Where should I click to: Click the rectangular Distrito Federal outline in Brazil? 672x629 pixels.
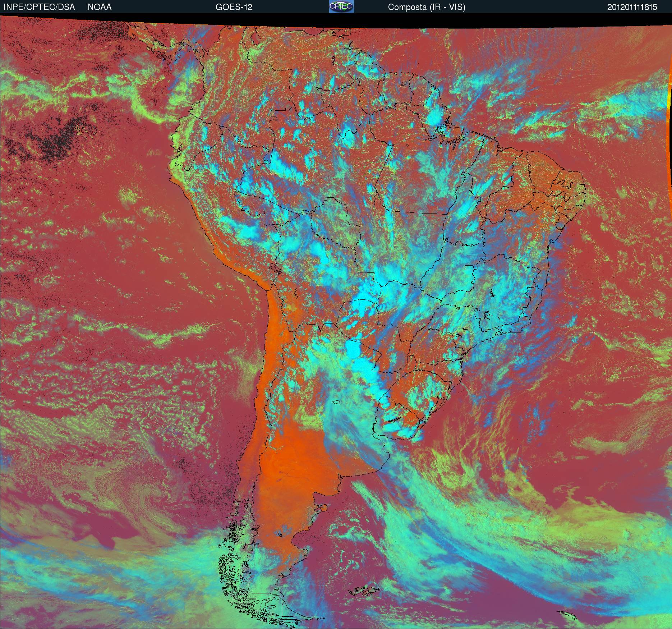(469, 267)
